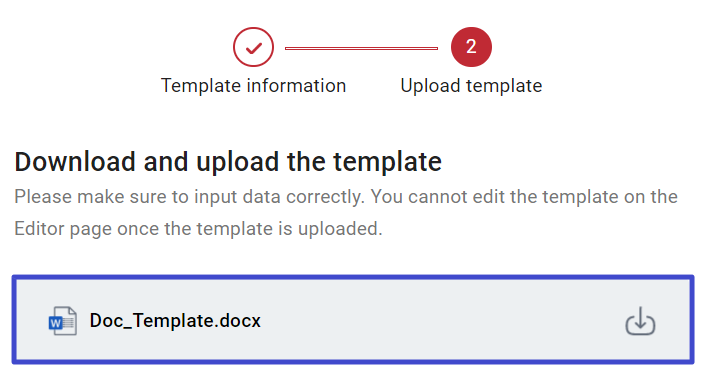
Task: Click the red progress line between steps
Action: tap(361, 48)
